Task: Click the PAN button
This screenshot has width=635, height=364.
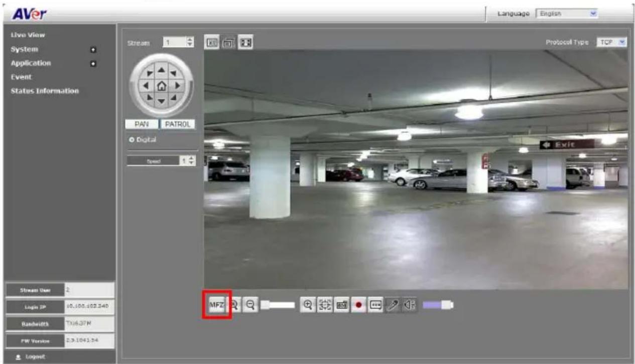Action: (x=141, y=125)
